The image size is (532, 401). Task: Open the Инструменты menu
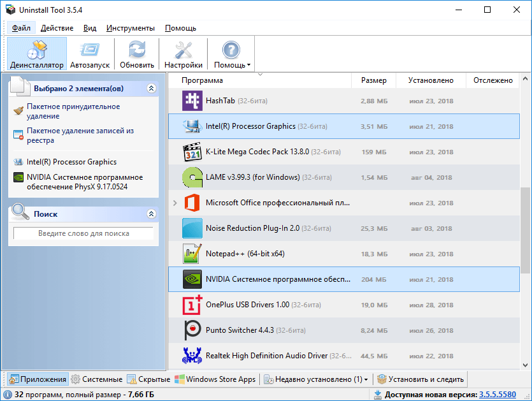coord(130,28)
